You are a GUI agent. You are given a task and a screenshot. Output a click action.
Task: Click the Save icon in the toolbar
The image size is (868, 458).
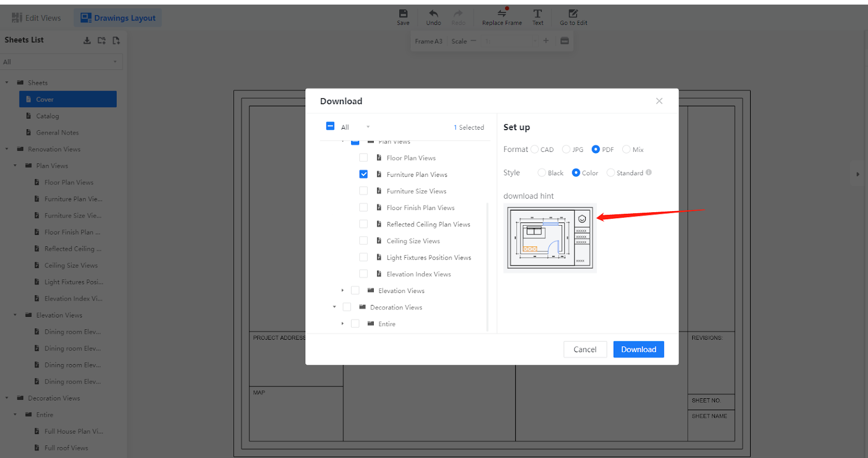click(x=403, y=14)
